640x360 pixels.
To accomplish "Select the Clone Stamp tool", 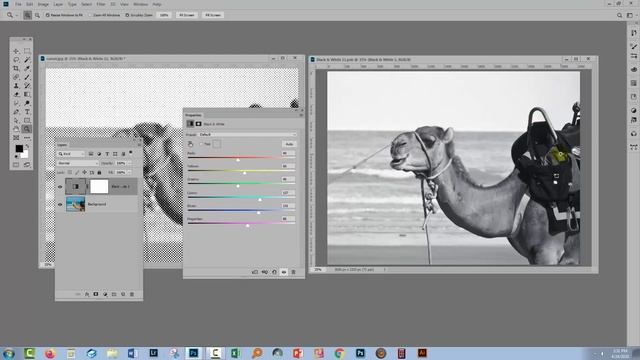I will [16, 86].
